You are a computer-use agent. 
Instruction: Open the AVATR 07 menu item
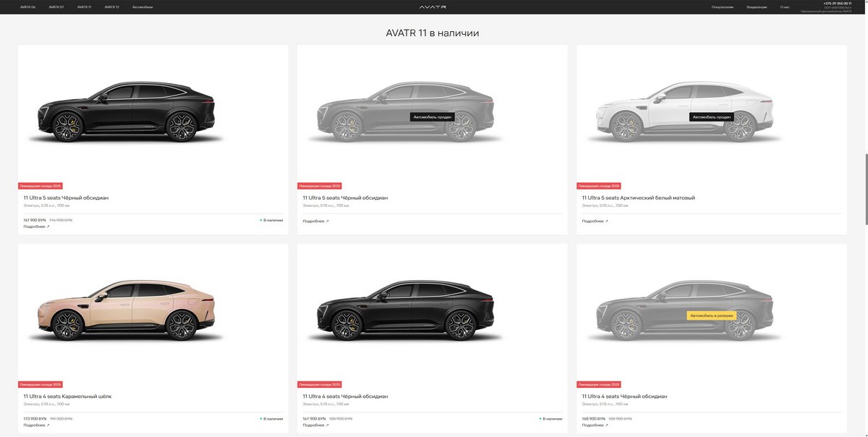coord(56,7)
